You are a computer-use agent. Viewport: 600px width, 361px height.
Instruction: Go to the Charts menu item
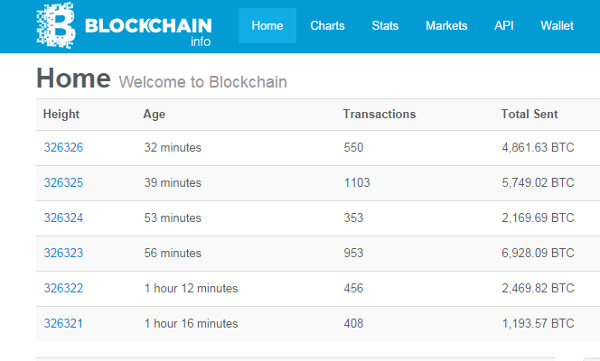click(327, 26)
